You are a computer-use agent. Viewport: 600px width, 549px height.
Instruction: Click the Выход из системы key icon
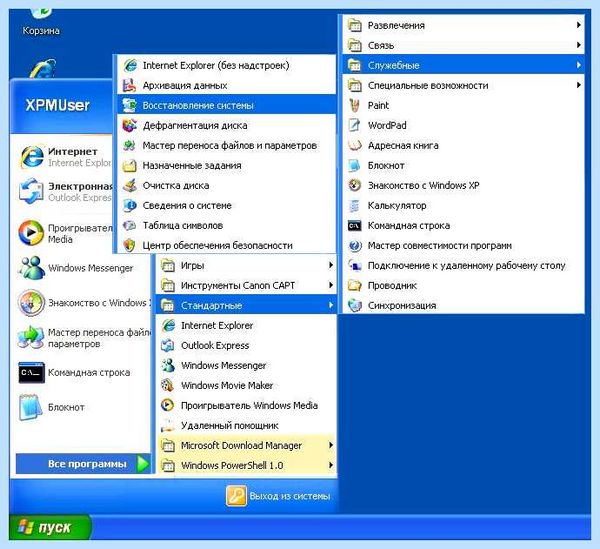click(x=236, y=496)
